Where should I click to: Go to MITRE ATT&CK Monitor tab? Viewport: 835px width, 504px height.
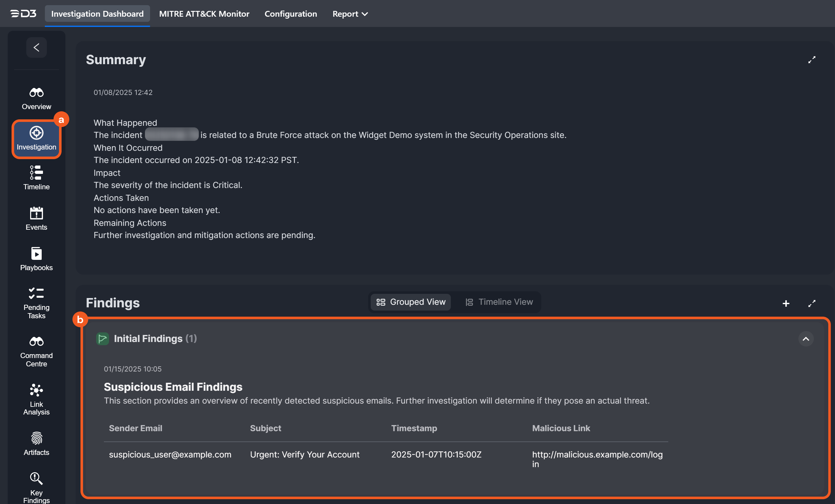point(204,14)
